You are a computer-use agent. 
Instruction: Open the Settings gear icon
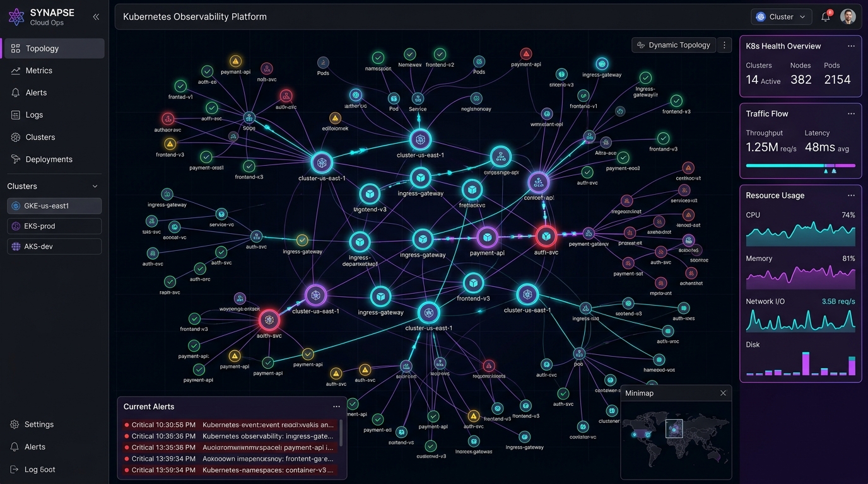15,425
